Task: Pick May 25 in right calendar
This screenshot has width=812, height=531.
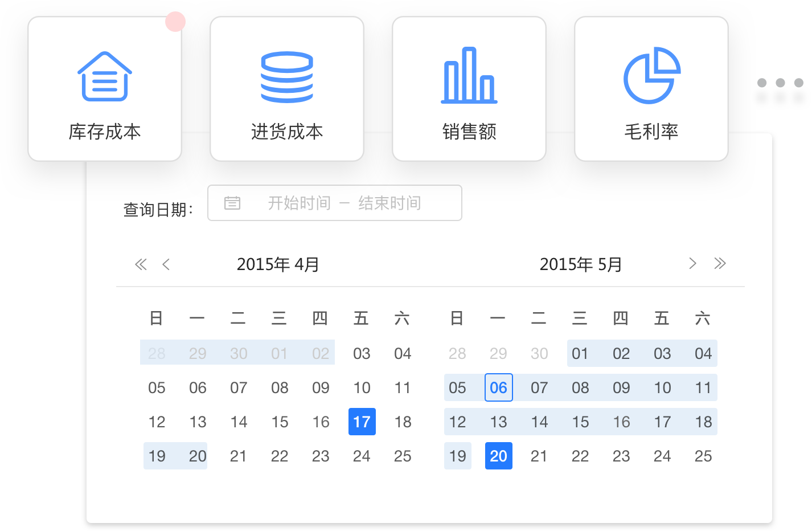Action: pos(704,456)
